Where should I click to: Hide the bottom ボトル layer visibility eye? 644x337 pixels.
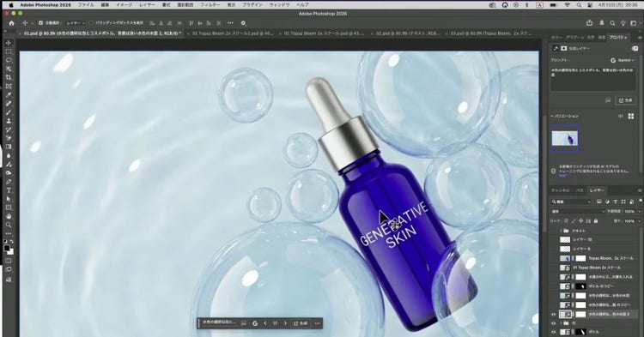pos(553,333)
